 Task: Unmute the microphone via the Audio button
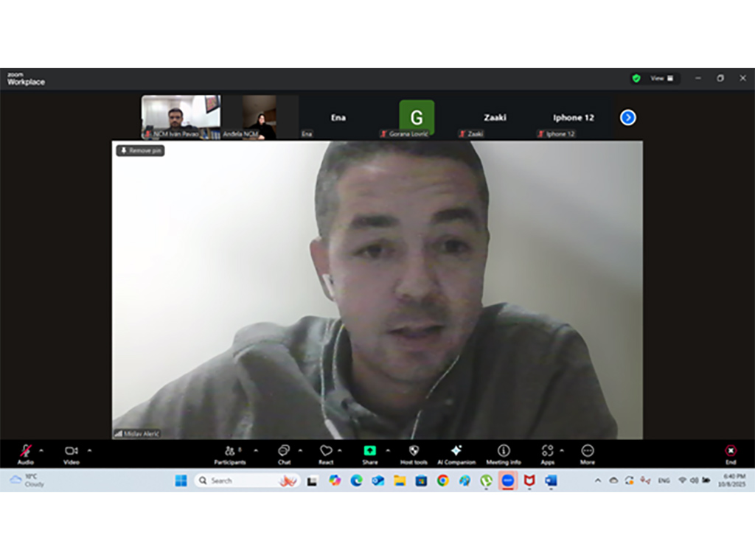pos(26,453)
